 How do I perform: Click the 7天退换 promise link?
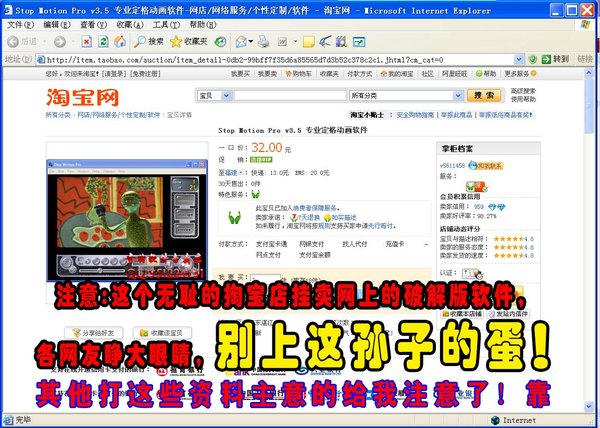(x=304, y=217)
